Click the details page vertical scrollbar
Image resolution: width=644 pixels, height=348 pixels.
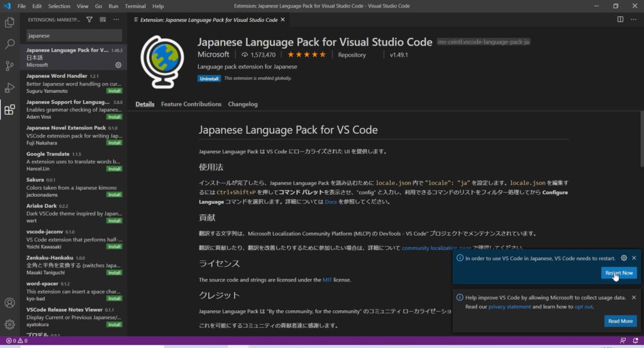[641, 139]
